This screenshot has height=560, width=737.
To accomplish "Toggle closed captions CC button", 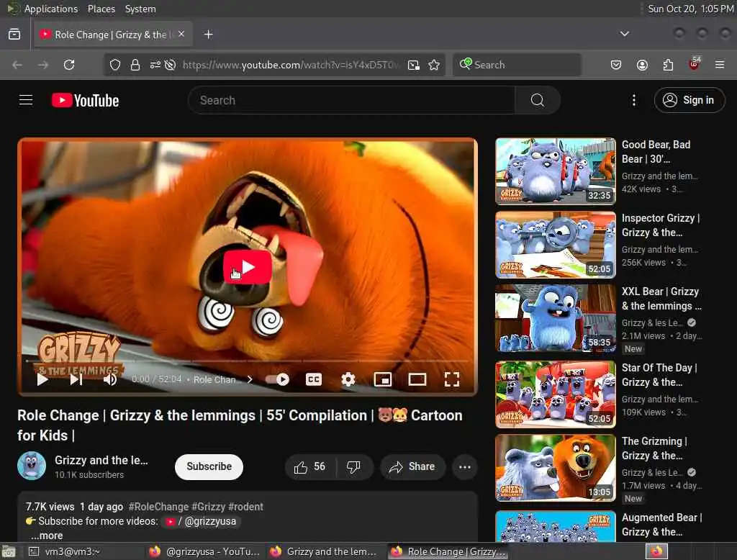I will point(314,379).
